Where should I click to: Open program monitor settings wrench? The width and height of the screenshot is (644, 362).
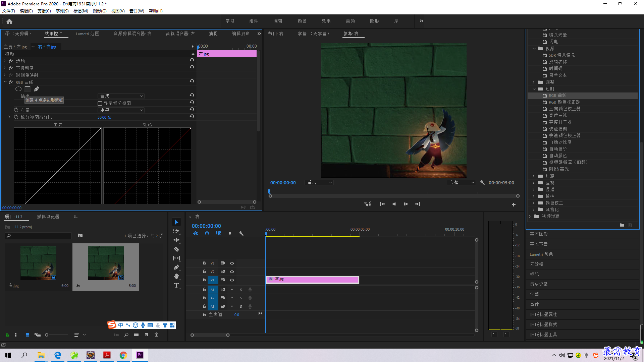pos(482,183)
